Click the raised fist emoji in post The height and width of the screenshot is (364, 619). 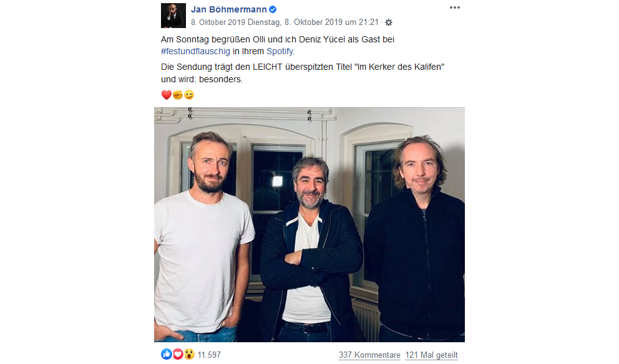178,95
